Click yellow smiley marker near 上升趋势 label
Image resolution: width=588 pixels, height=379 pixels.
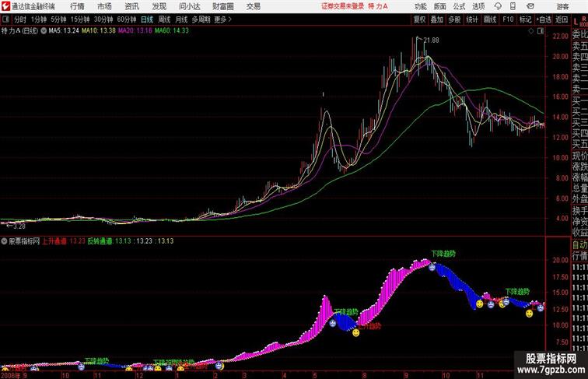355,332
